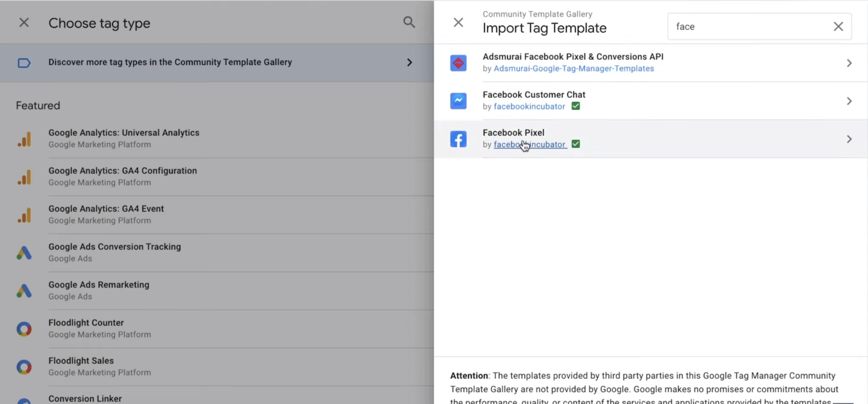Open facebookincubator link under Facebook Customer Chat
Image resolution: width=868 pixels, height=404 pixels.
click(x=529, y=106)
